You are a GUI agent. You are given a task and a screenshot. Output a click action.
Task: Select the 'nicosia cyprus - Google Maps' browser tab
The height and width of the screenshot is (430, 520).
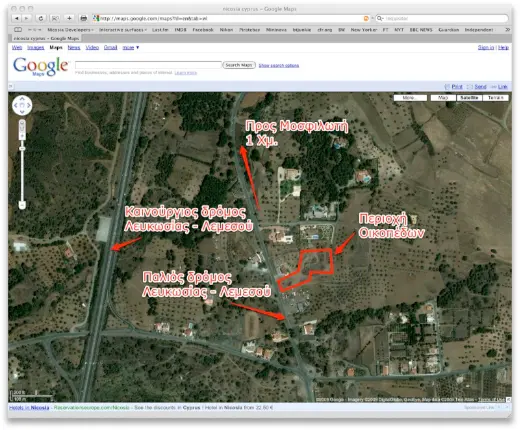pos(46,38)
